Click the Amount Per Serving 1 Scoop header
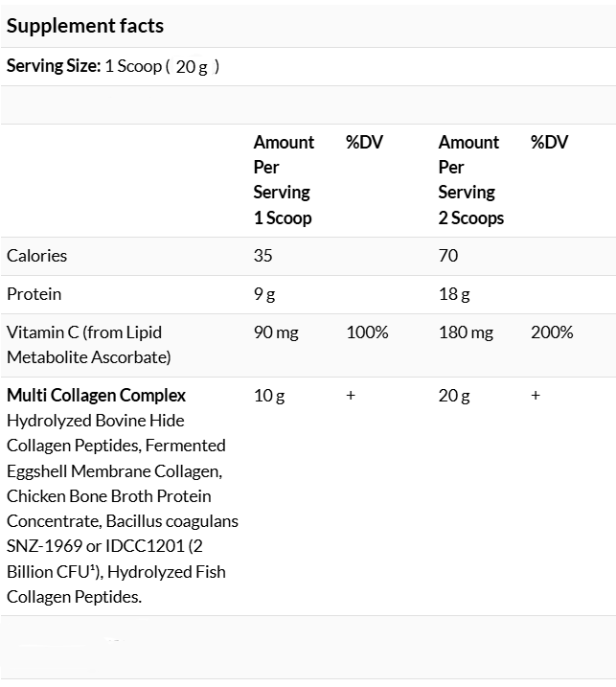Screen dimensions: 616x687 click(x=284, y=180)
